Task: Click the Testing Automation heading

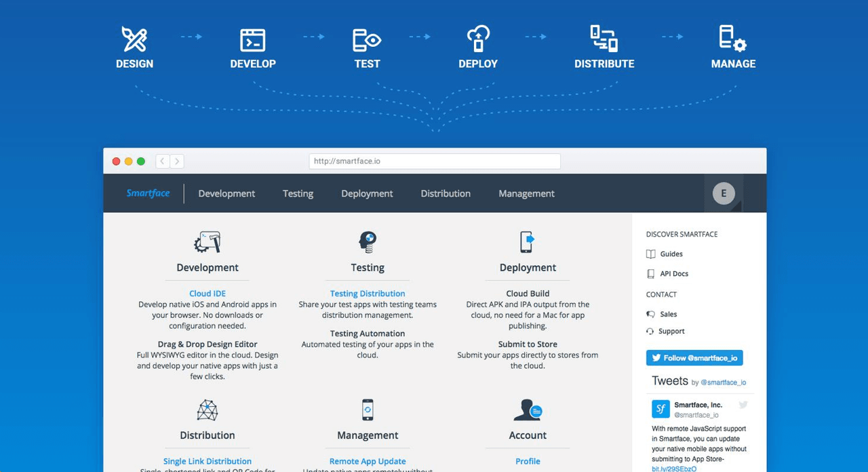Action: coord(368,334)
